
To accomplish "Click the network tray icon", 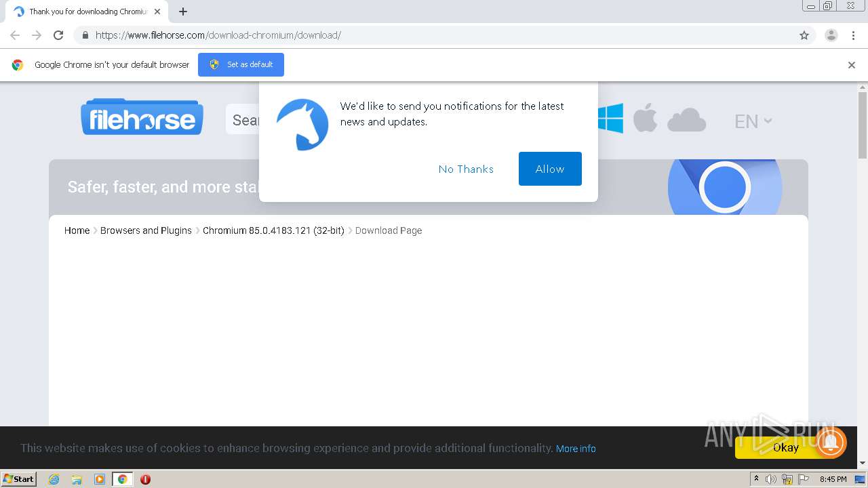I will [x=787, y=479].
